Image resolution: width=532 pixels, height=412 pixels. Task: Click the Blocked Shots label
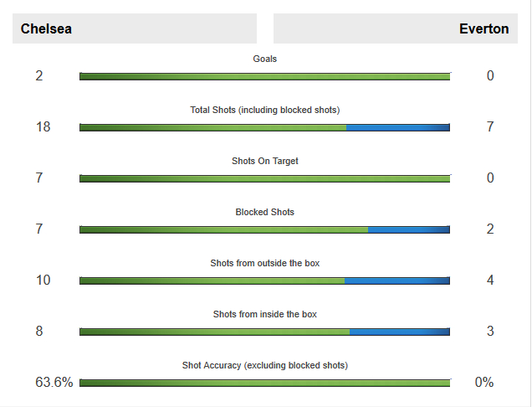(x=264, y=212)
